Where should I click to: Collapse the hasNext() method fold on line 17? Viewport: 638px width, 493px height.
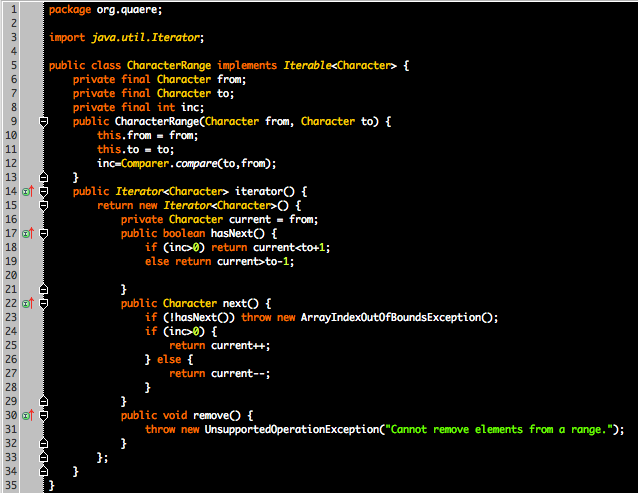[44, 234]
